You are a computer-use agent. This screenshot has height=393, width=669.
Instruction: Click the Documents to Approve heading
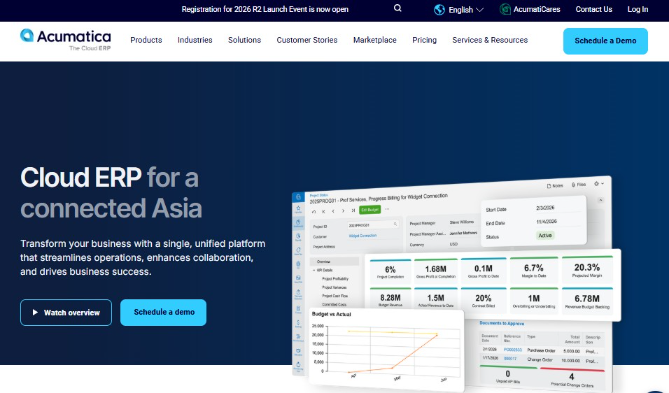click(502, 323)
